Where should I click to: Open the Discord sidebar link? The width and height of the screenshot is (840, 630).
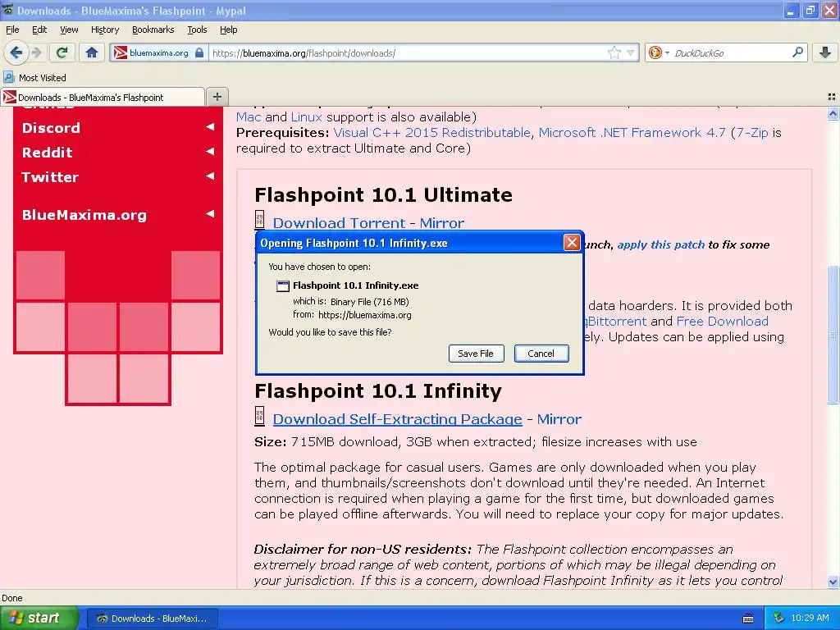[x=51, y=127]
